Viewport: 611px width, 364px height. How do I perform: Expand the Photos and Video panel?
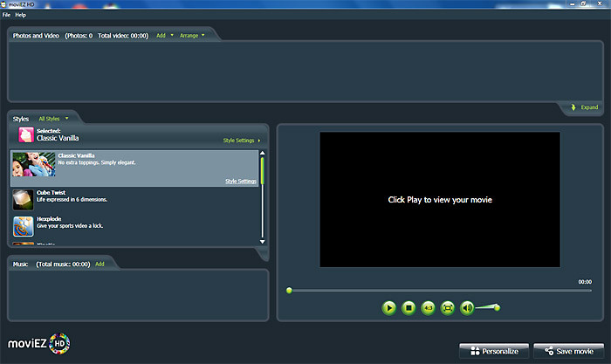click(x=585, y=107)
